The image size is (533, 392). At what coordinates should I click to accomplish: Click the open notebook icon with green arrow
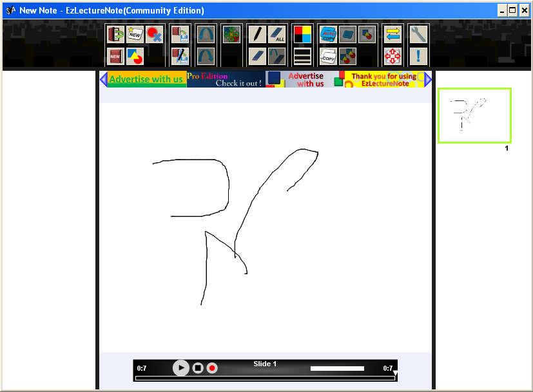pos(115,34)
